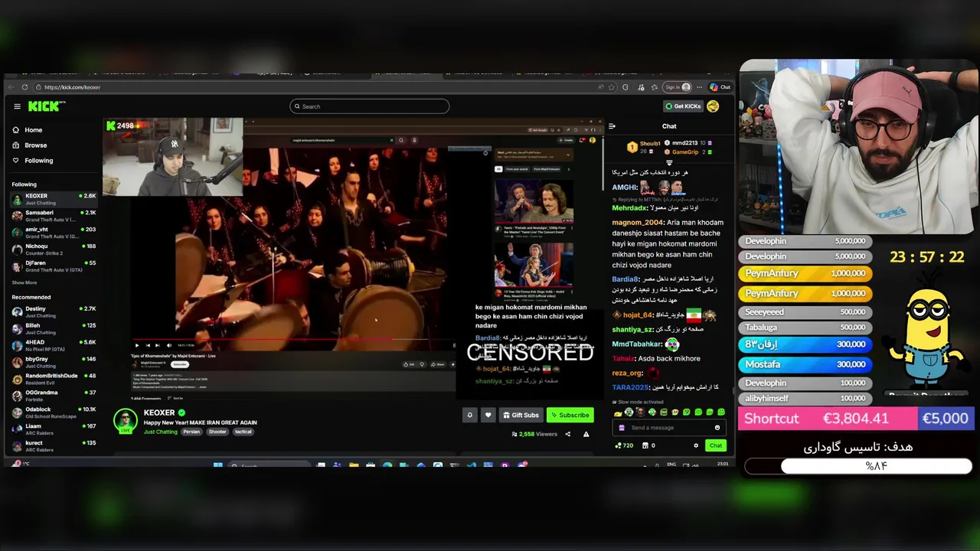The height and width of the screenshot is (551, 980).
Task: Collapse the chat panel with the arrow icon
Action: pyautogui.click(x=612, y=126)
